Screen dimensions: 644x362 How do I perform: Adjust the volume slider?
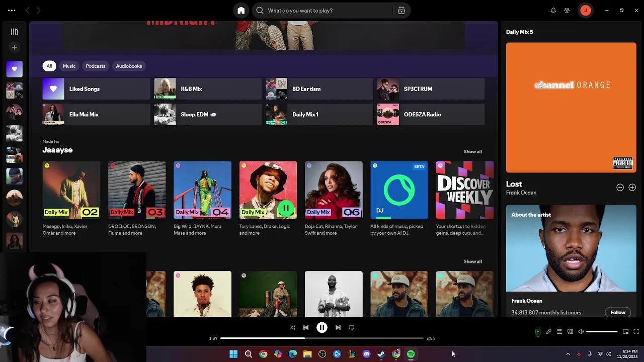[x=602, y=332]
